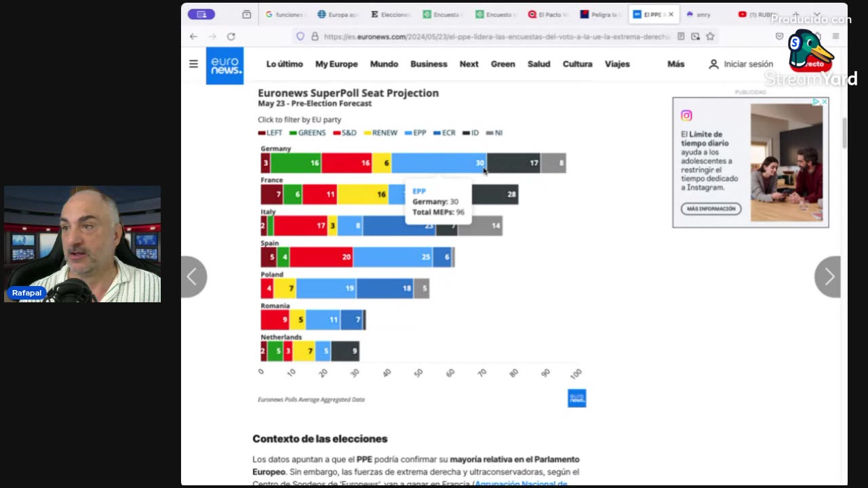868x488 pixels.
Task: Click the Instagram ad photo of two people
Action: pyautogui.click(x=787, y=163)
